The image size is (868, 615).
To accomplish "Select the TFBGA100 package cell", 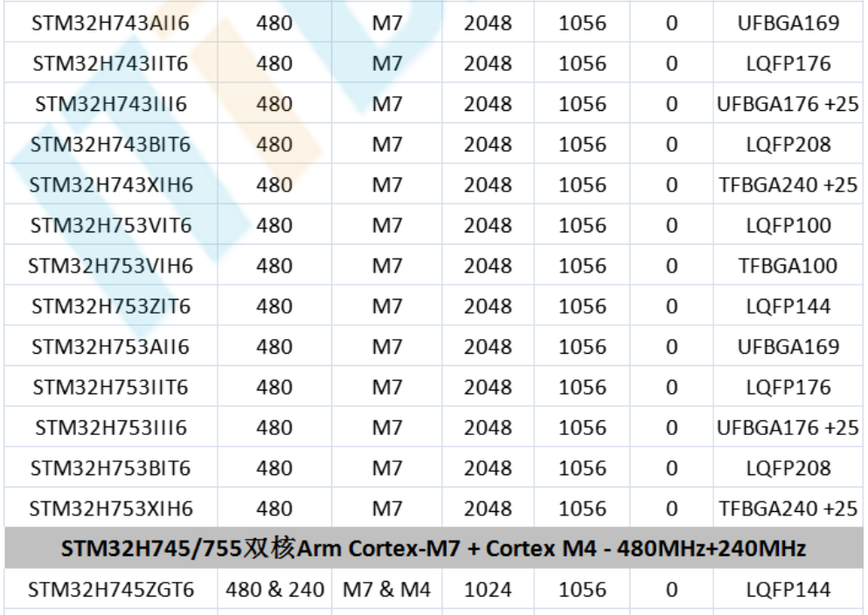I will tap(773, 266).
